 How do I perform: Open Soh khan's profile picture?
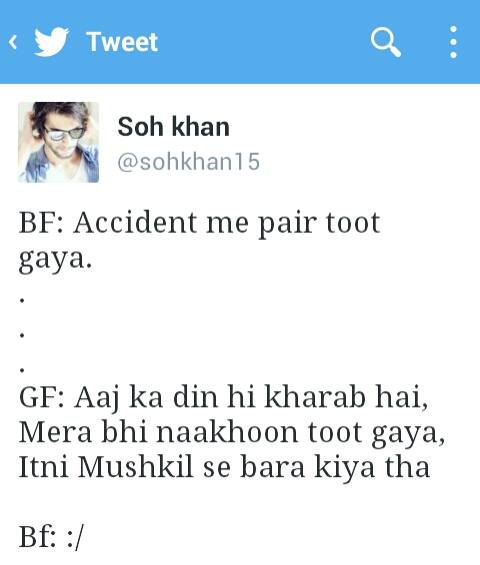pyautogui.click(x=58, y=142)
